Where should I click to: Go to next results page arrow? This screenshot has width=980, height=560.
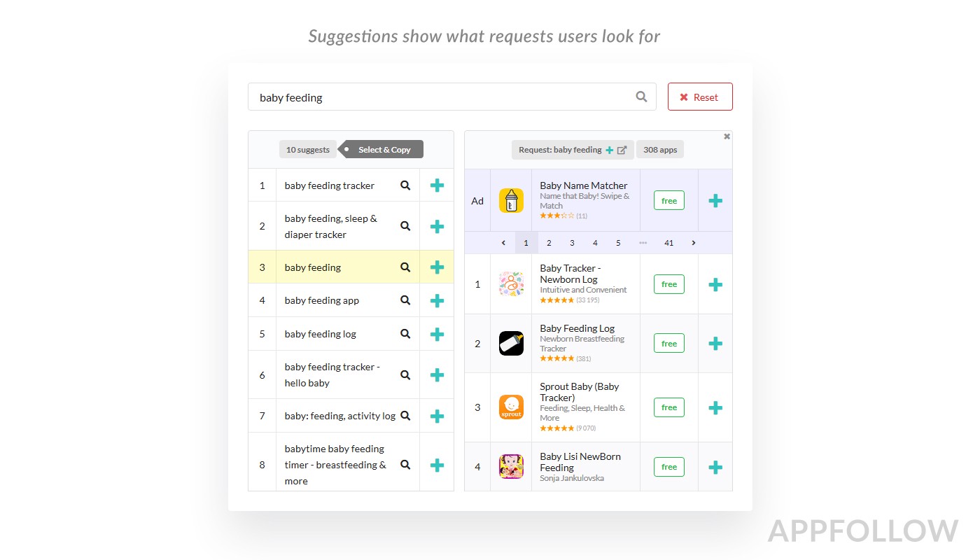694,243
